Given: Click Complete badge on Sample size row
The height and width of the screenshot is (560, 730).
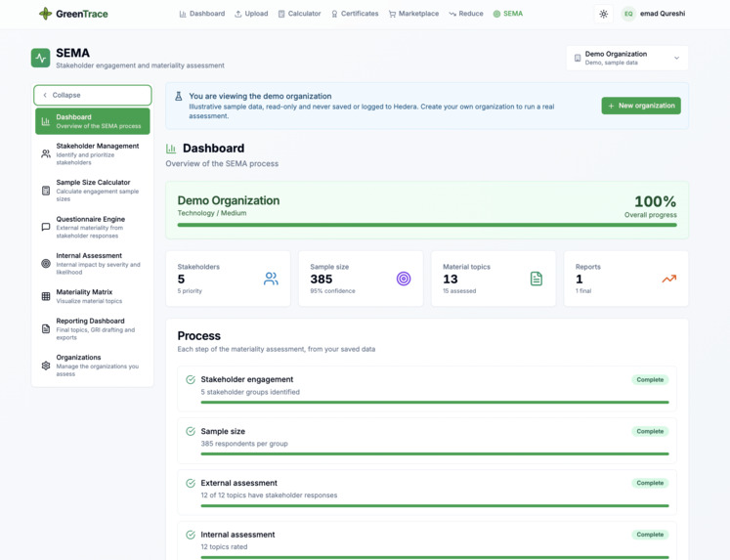Looking at the screenshot, I should (x=650, y=432).
